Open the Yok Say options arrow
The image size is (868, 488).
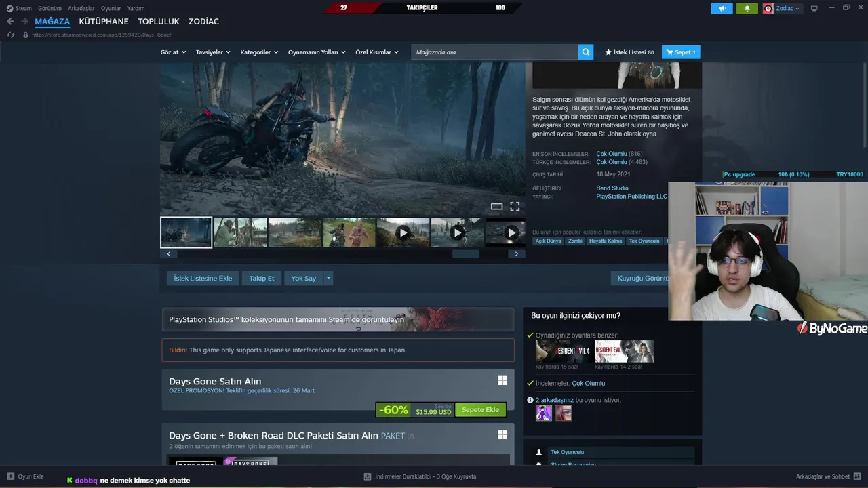pos(329,278)
